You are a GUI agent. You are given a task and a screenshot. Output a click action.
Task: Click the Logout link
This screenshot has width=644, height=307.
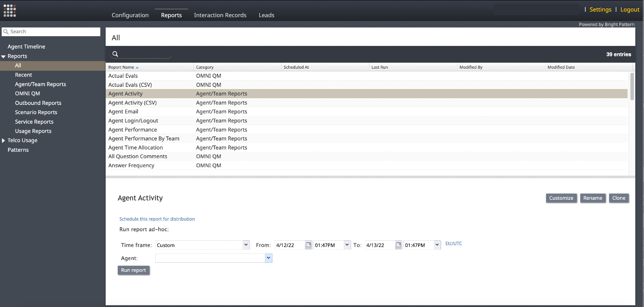(x=630, y=10)
